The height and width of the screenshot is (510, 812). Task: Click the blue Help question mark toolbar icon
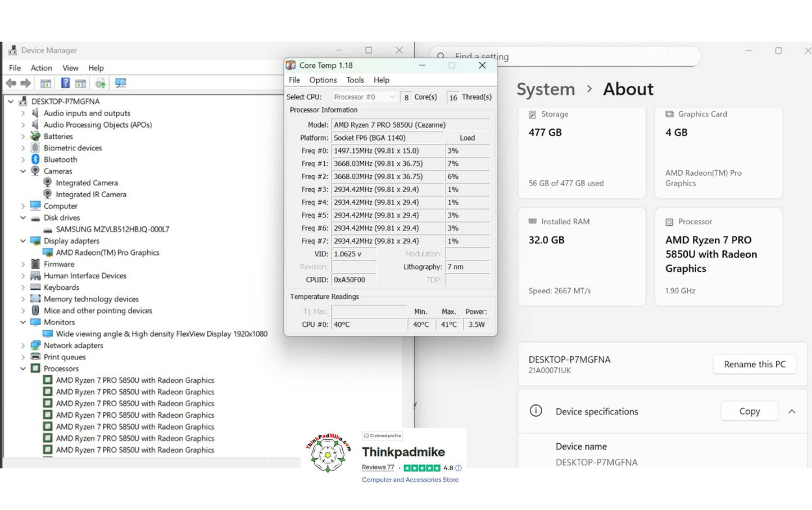coord(65,83)
